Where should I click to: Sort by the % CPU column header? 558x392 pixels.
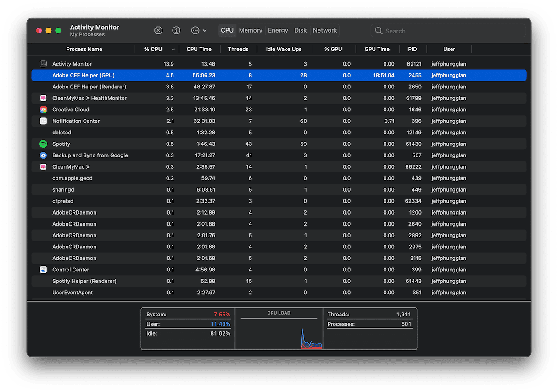click(x=153, y=49)
